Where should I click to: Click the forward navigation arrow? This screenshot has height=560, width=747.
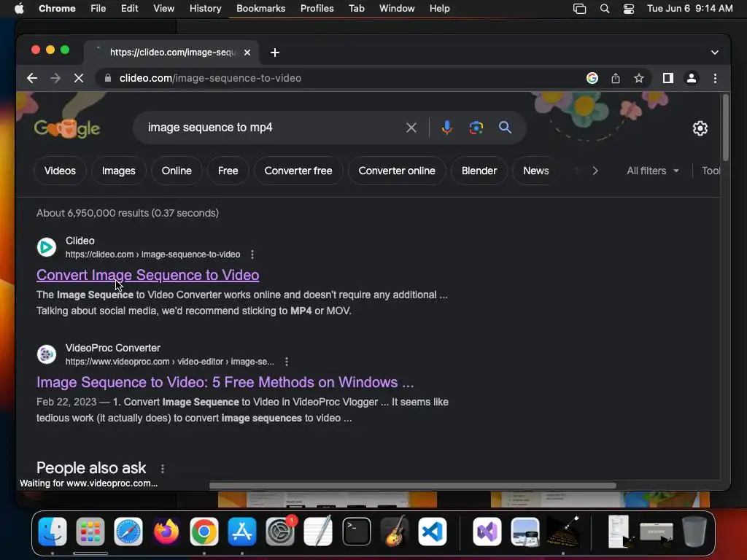point(55,78)
